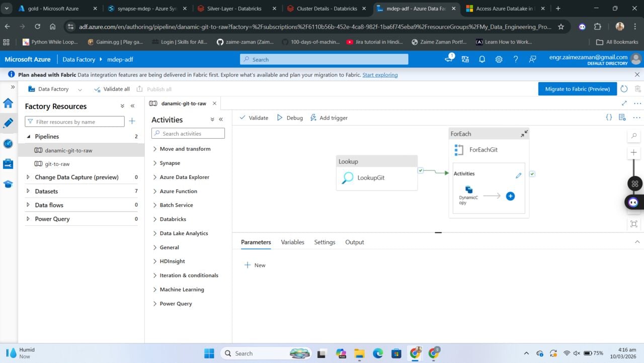
Task: Click the Discard all trash icon
Action: (637, 89)
